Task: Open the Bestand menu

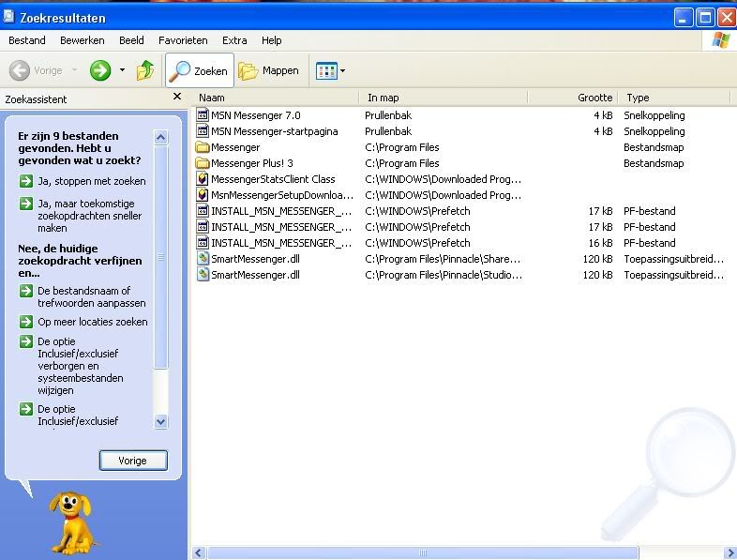Action: point(27,40)
